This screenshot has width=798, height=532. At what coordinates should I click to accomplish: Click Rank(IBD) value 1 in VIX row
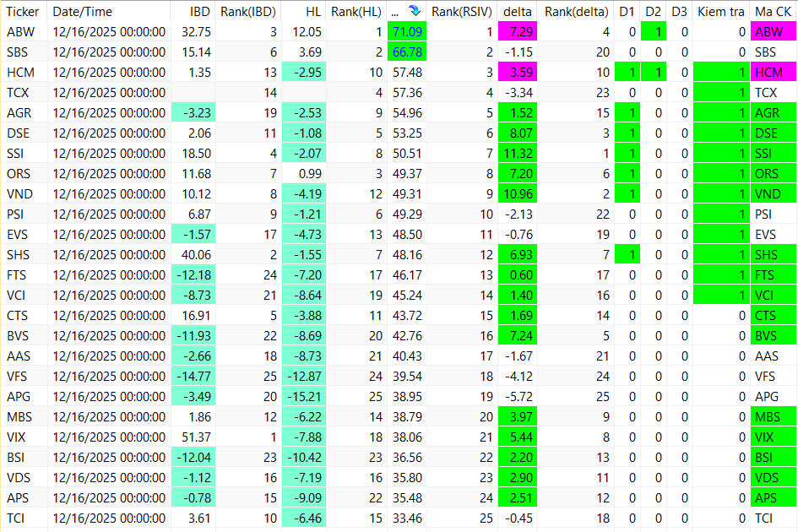click(274, 437)
